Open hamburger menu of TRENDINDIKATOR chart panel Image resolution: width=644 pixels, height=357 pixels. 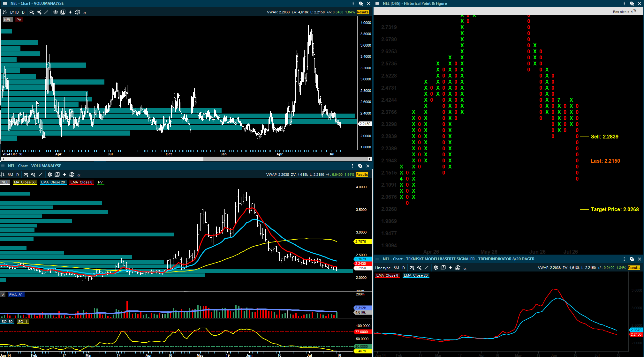(x=377, y=259)
